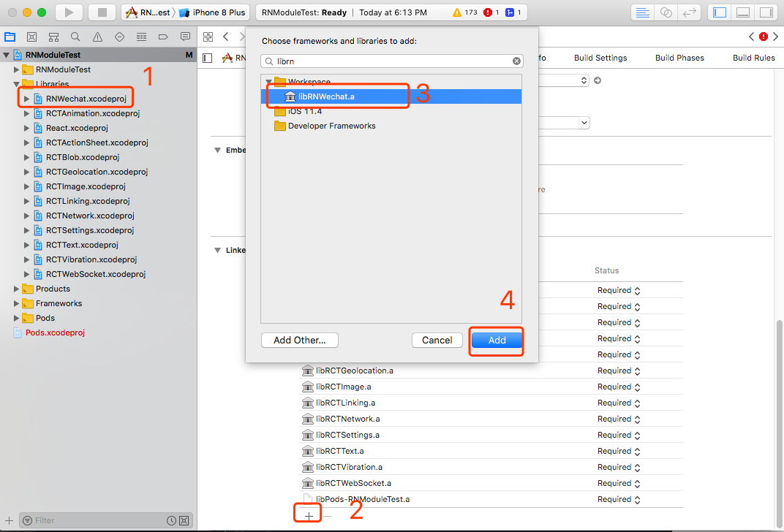The width and height of the screenshot is (784, 532).
Task: Jump to previous issue arrow
Action: pos(751,37)
